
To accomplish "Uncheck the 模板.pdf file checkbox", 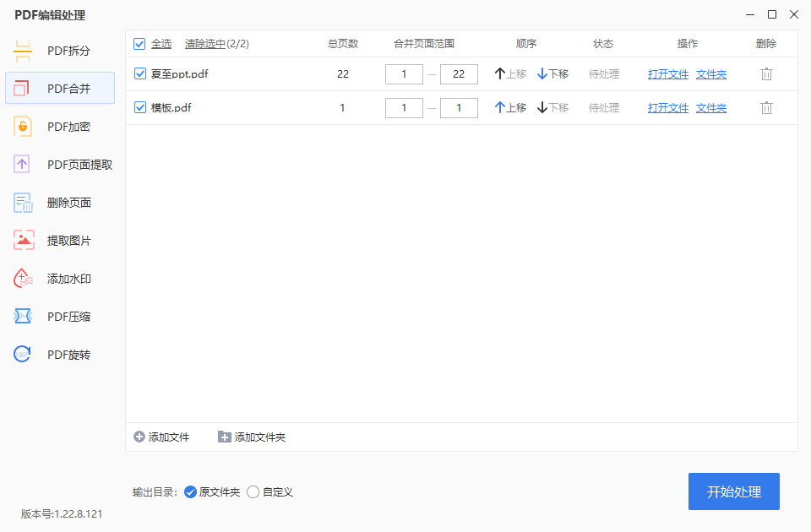I will point(140,107).
